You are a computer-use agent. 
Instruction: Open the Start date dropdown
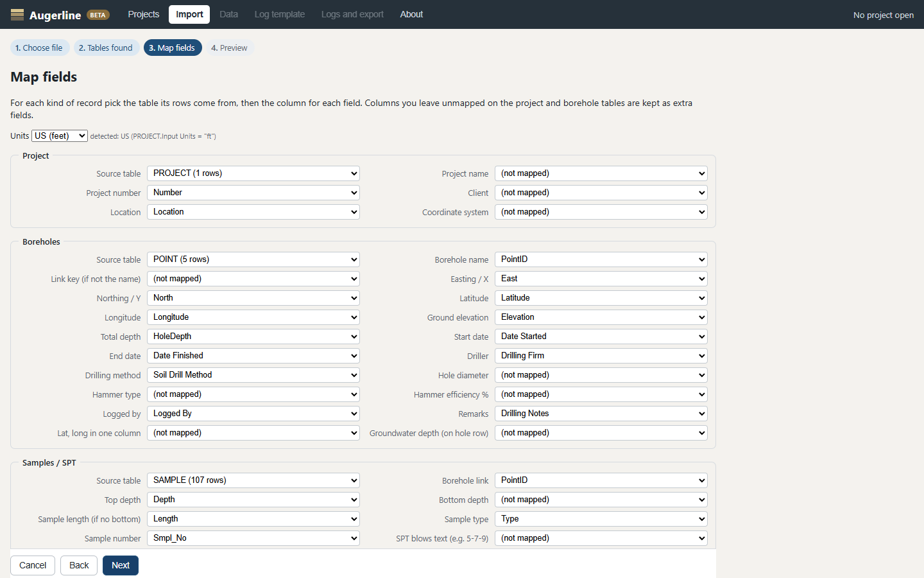click(x=601, y=337)
